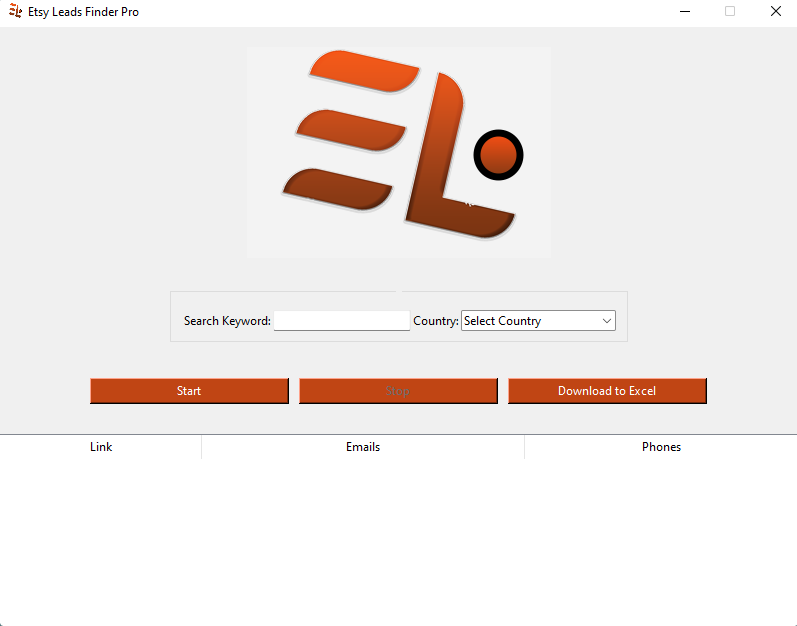797x626 pixels.
Task: Click the Etsy Leads Finder logo image
Action: [x=399, y=152]
